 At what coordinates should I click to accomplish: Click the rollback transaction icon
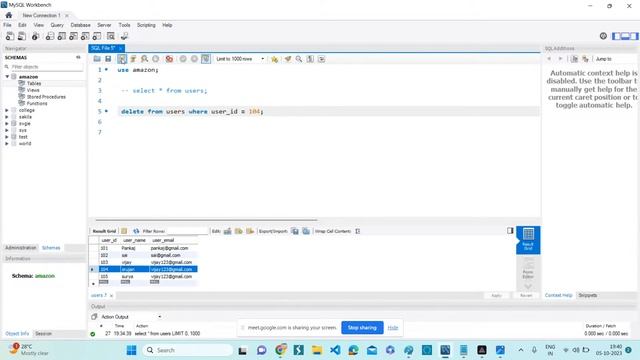194,59
